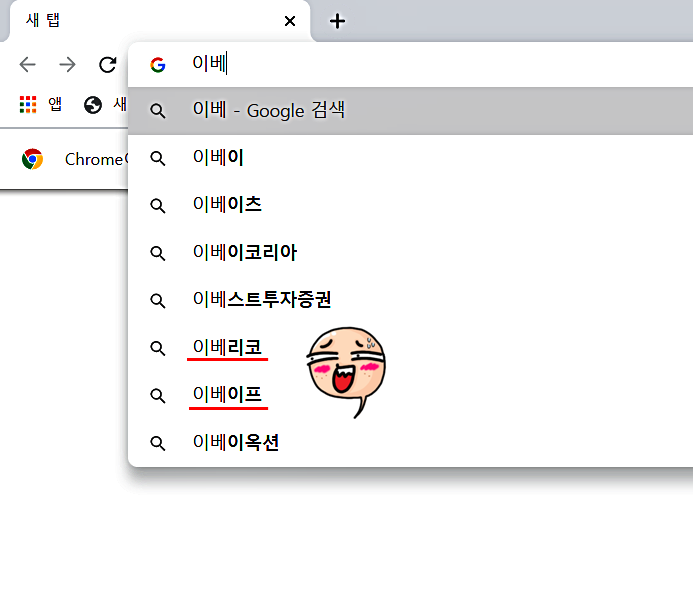This screenshot has width=693, height=597.
Task: Pick the 이베이코리아 suggestion
Action: [245, 252]
